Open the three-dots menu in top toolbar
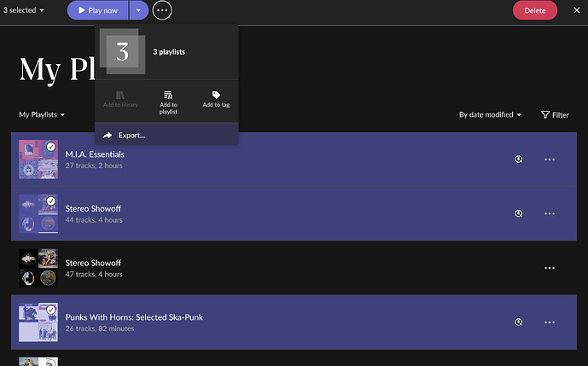 click(x=162, y=10)
